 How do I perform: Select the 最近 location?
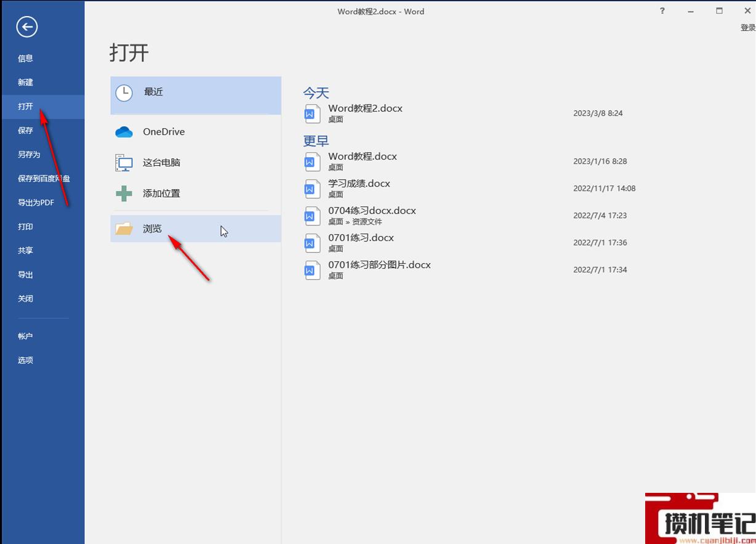pos(196,95)
